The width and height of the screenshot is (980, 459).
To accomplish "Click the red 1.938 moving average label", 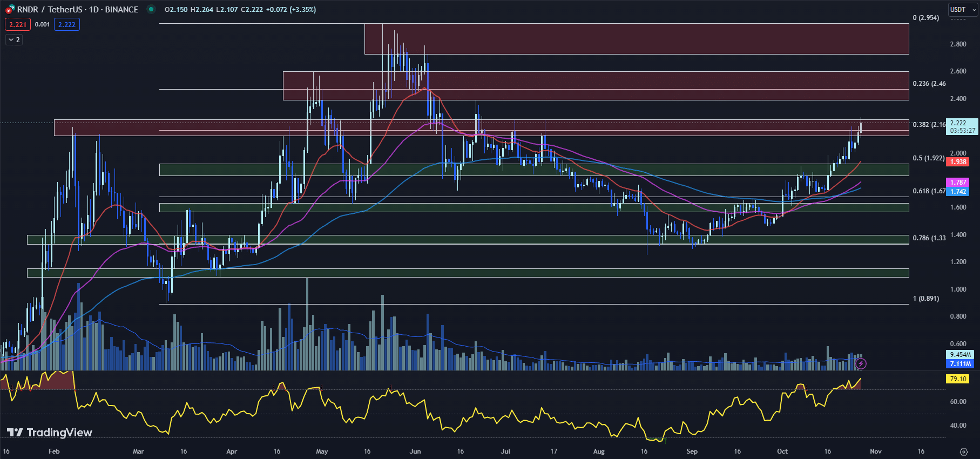I will pos(958,162).
